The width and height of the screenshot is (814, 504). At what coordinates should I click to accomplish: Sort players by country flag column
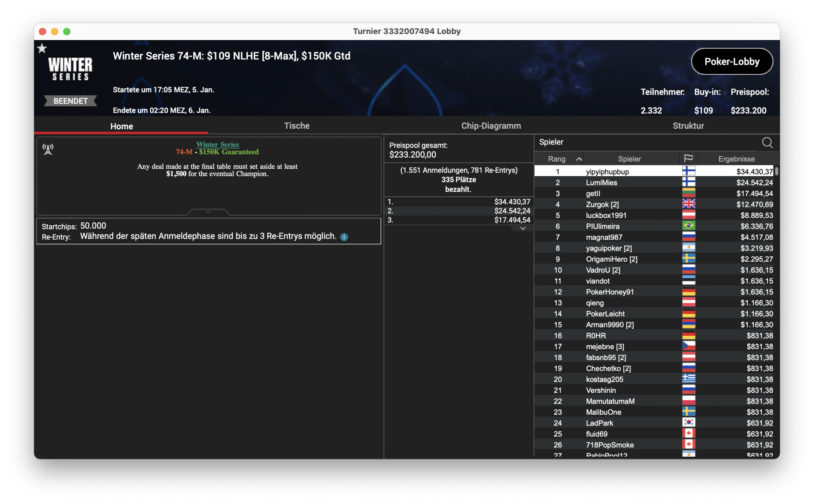point(688,158)
